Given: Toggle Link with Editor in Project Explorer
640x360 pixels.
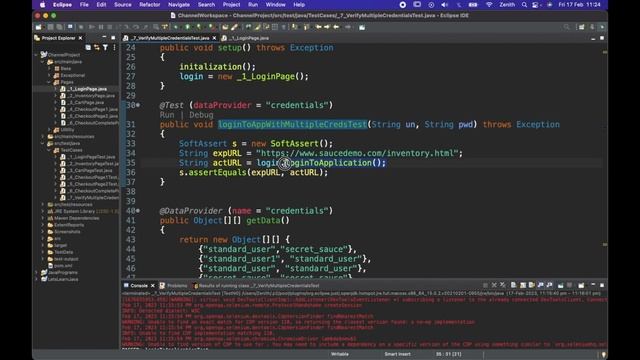Looking at the screenshot, I should [x=97, y=47].
